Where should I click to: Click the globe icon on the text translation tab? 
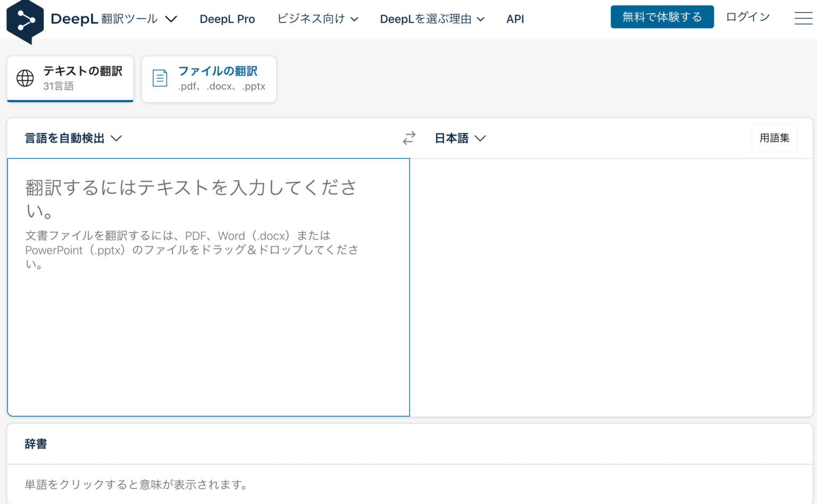[24, 78]
